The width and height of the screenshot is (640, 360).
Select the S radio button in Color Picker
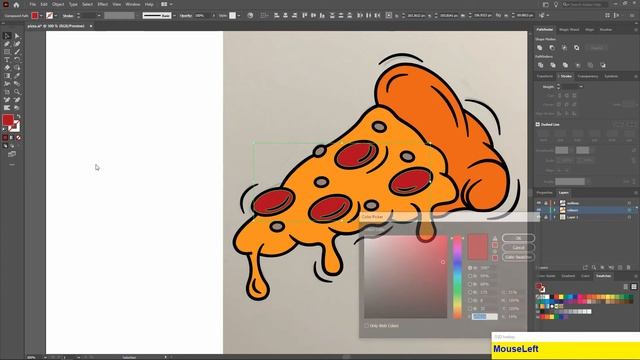pos(470,276)
